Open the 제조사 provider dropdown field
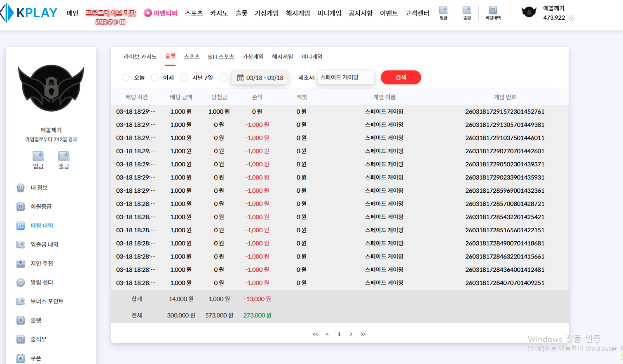The height and width of the screenshot is (364, 623). [345, 77]
